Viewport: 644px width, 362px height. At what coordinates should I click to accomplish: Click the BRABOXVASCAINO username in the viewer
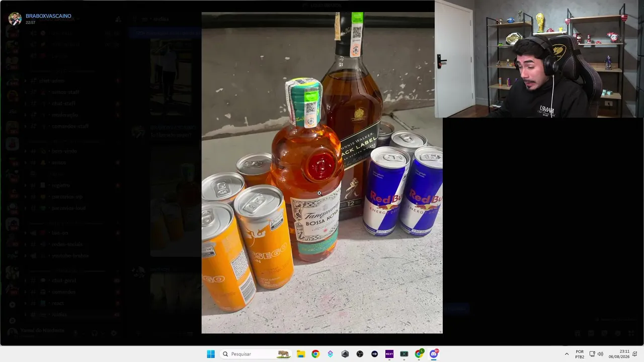click(48, 16)
